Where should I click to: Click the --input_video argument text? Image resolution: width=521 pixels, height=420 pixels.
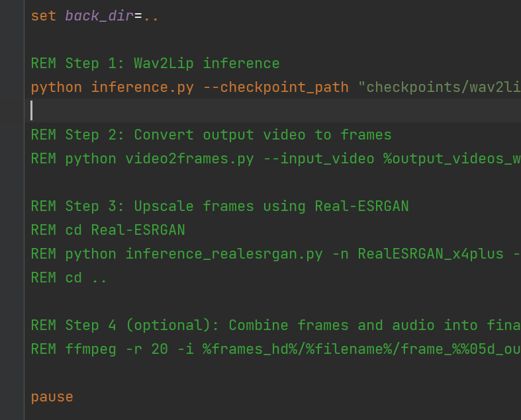318,159
